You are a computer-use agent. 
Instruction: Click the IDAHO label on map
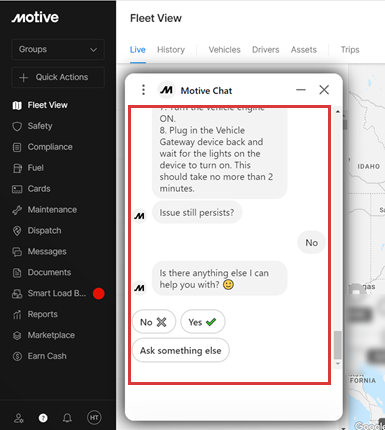coord(369,166)
